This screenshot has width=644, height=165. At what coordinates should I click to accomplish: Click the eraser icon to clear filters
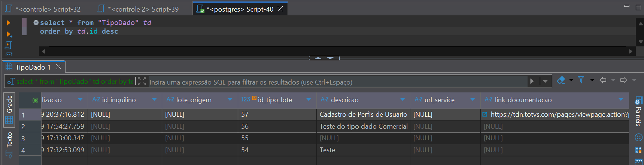click(561, 80)
